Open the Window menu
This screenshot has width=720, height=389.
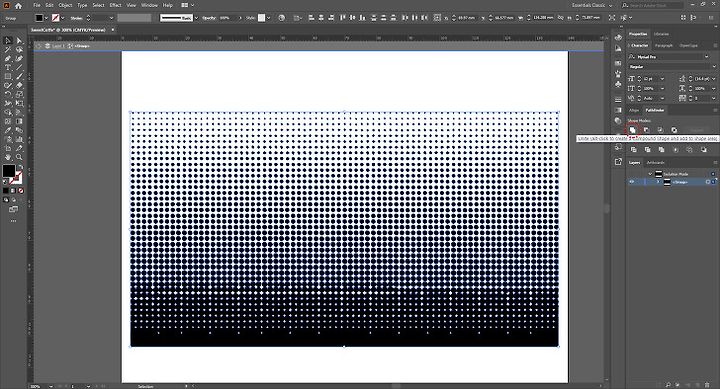pos(149,6)
